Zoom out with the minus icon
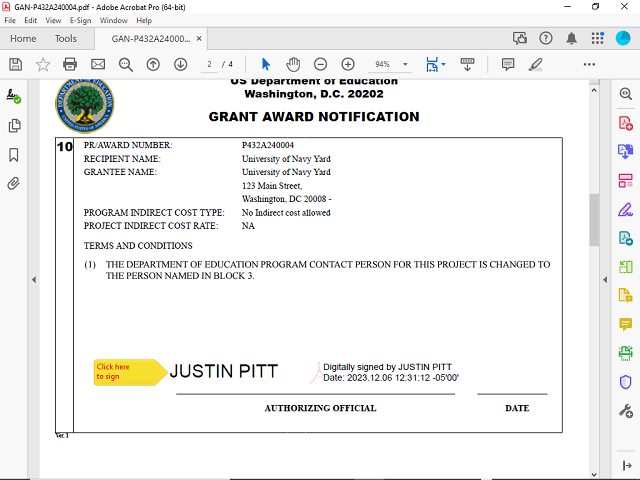The image size is (640, 480). (321, 64)
